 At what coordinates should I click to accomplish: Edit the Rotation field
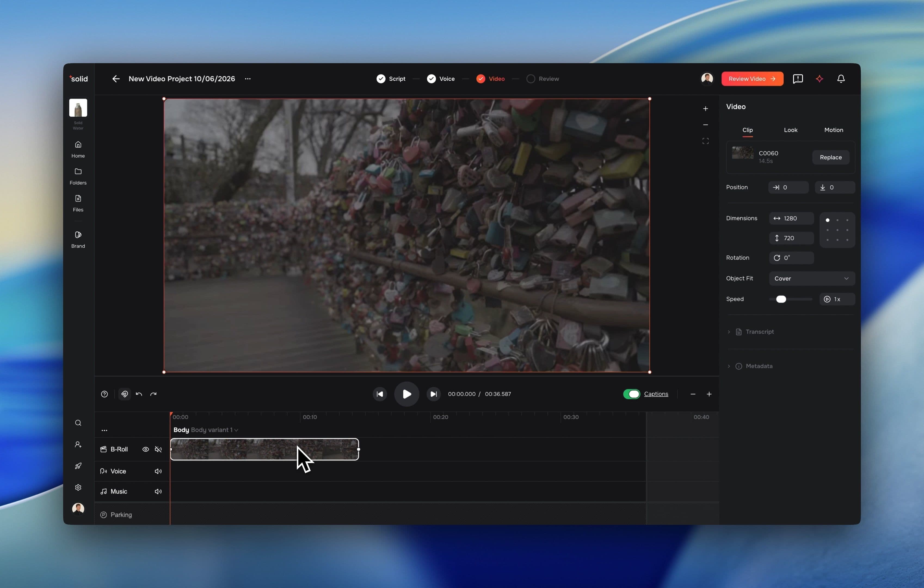791,258
